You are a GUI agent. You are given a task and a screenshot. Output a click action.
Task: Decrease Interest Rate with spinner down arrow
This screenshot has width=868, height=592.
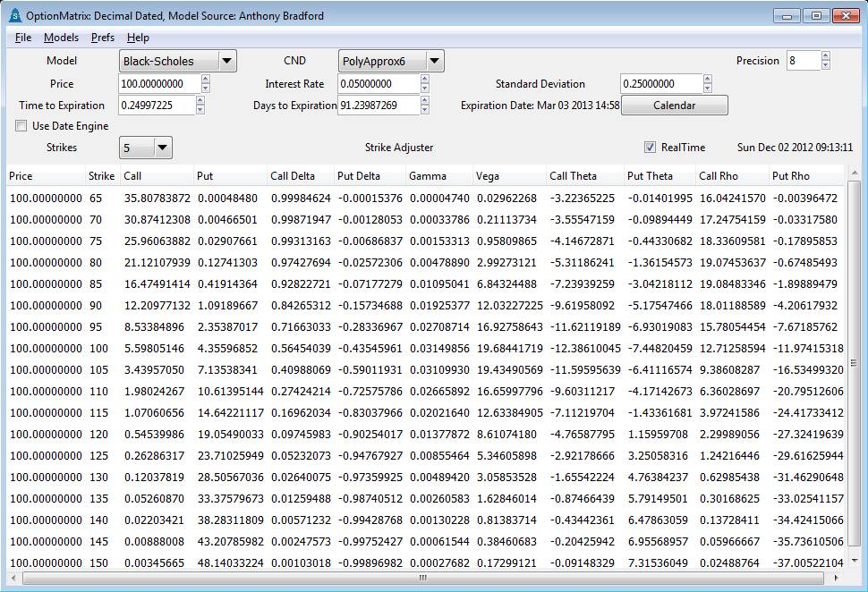click(425, 89)
